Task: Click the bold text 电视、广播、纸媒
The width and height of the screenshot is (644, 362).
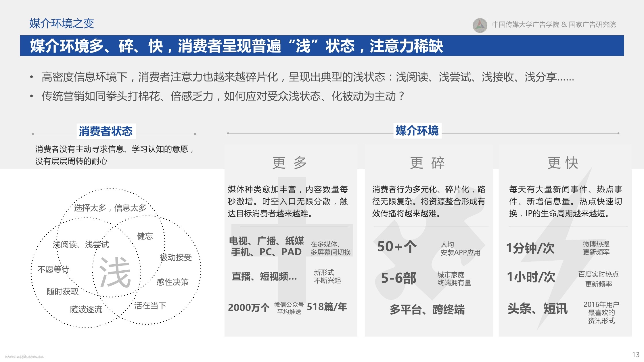Action: [267, 241]
